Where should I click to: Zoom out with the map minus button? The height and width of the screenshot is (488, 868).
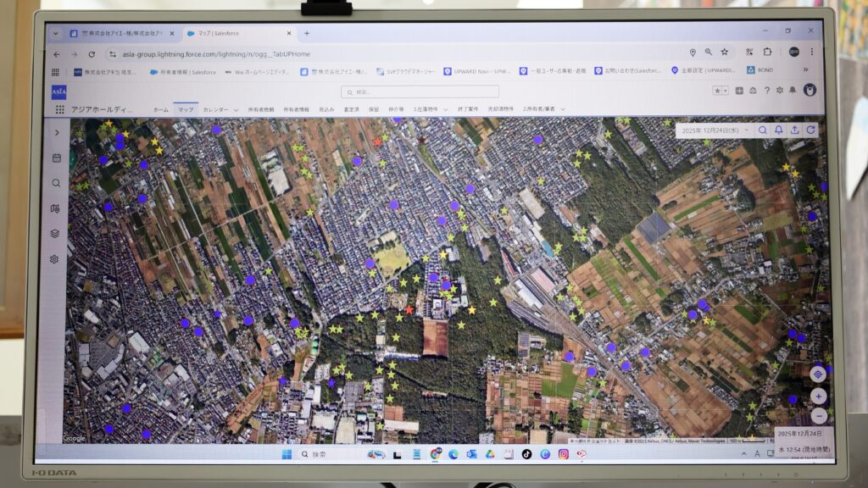click(818, 416)
